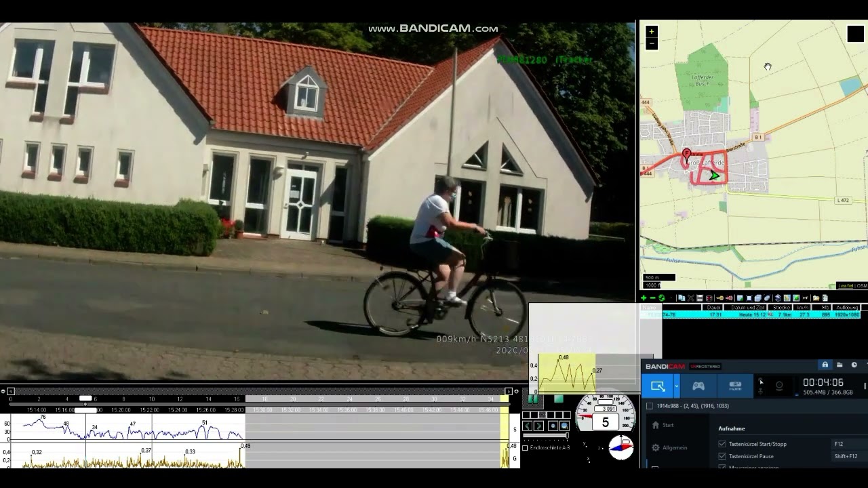Screen dimensions: 868x488
Task: Click the scissors cut icon in list toolbar
Action: tap(691, 298)
